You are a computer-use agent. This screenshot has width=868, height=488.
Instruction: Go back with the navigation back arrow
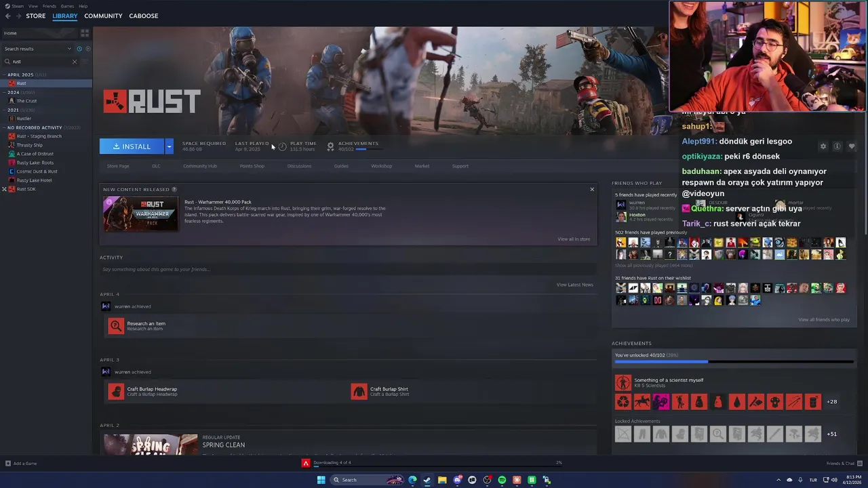click(8, 16)
